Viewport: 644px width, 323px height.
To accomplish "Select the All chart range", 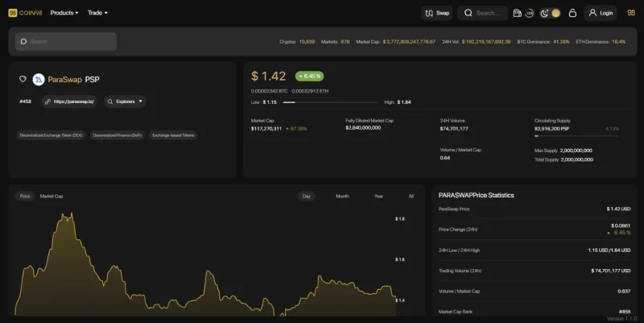I will click(x=411, y=196).
